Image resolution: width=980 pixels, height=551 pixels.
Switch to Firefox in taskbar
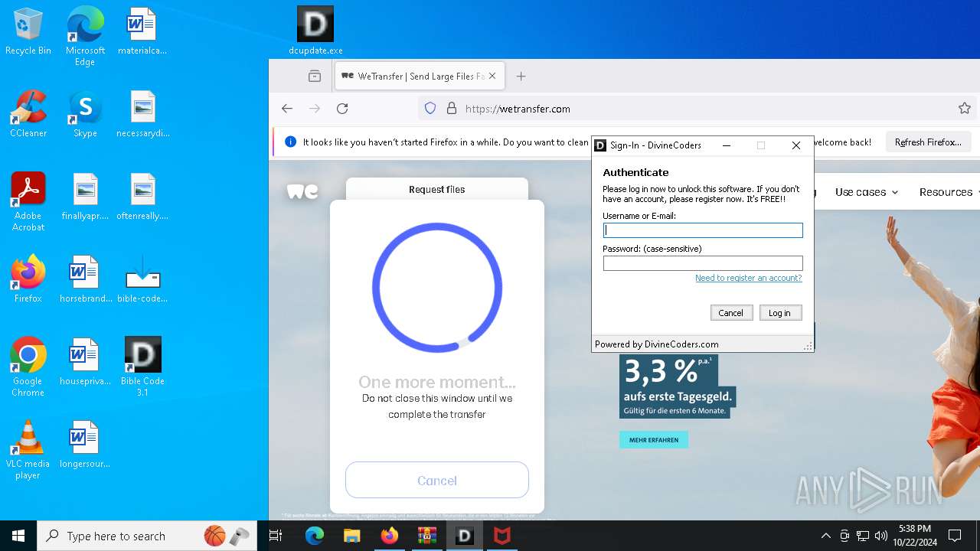coord(389,536)
